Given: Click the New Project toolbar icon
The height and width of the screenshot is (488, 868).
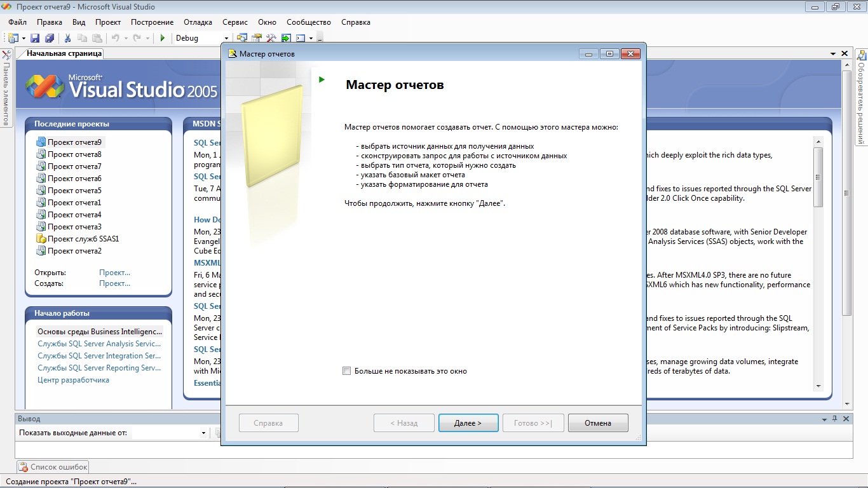Looking at the screenshot, I should click(x=13, y=38).
